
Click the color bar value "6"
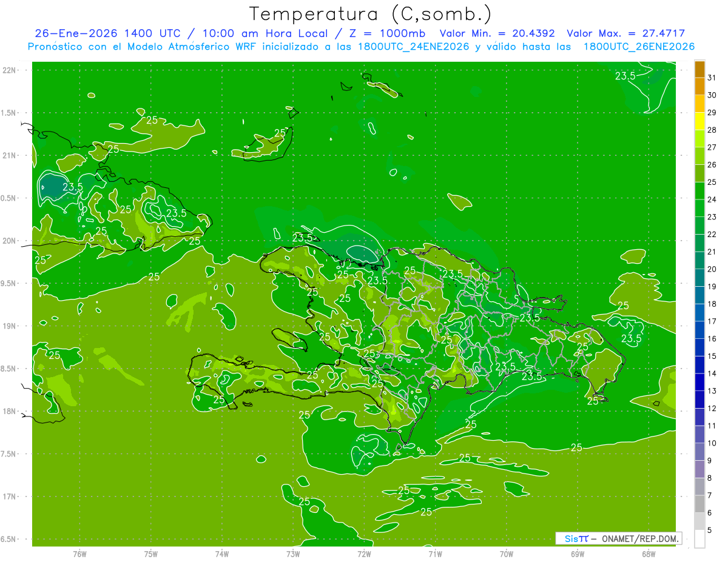(x=709, y=512)
